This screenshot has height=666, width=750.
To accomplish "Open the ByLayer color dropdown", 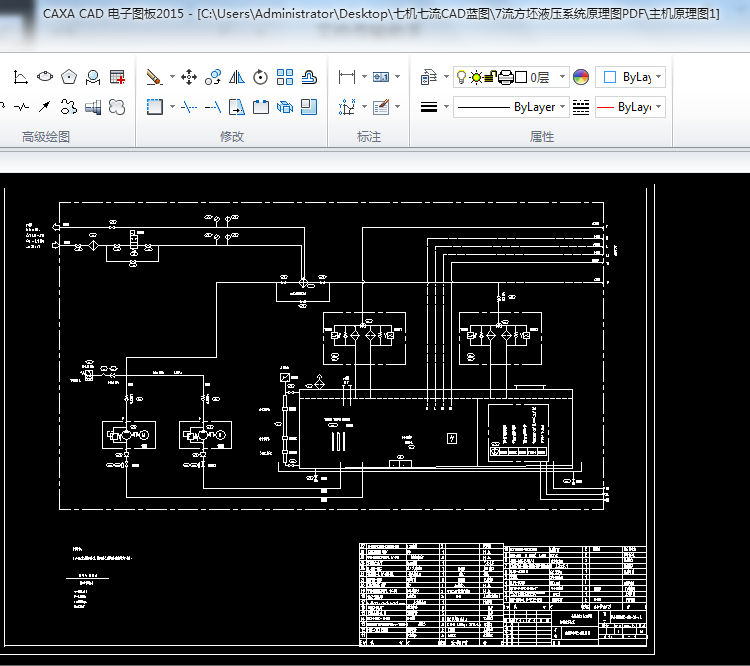I will (x=658, y=77).
